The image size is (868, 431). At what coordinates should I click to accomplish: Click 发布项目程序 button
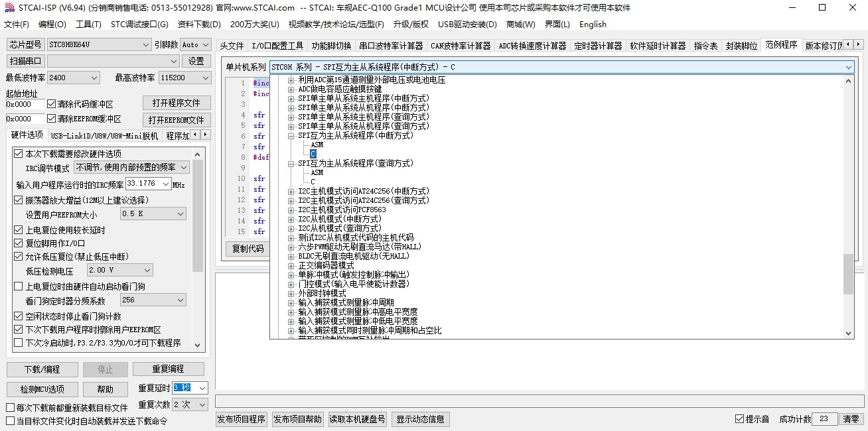click(241, 419)
